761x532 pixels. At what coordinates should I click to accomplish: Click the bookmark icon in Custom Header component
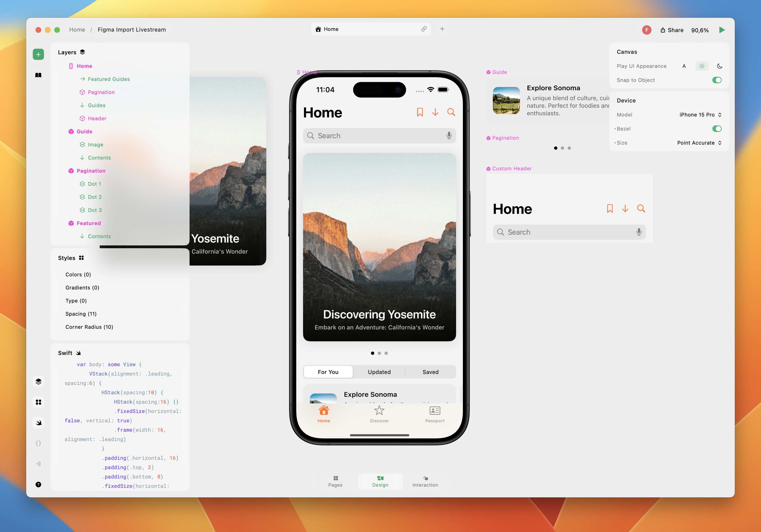click(x=610, y=209)
